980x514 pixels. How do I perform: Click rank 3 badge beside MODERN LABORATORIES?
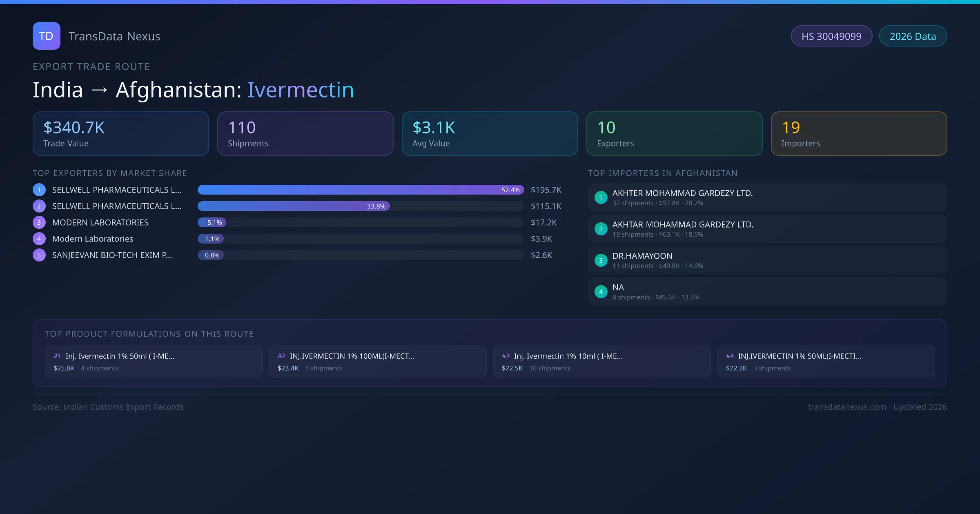[x=39, y=222]
